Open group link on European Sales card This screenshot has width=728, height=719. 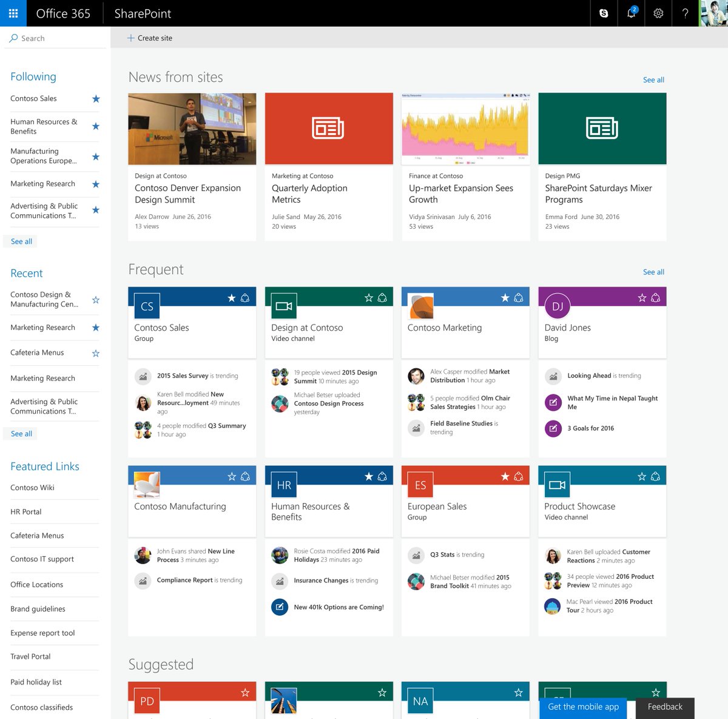pyautogui.click(x=519, y=477)
